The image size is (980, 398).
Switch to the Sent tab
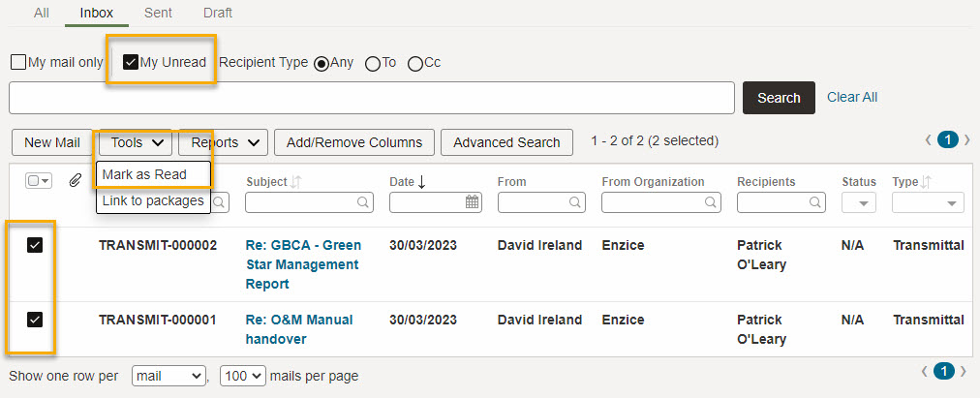pyautogui.click(x=158, y=14)
